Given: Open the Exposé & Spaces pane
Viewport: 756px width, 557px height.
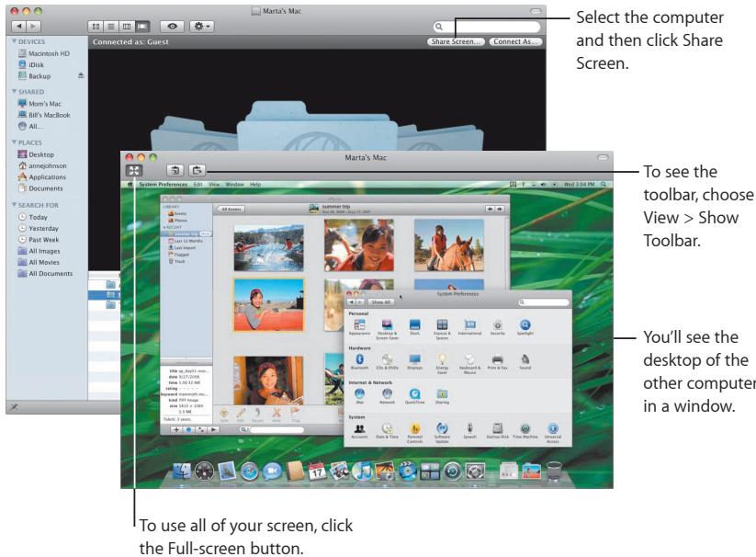Looking at the screenshot, I should click(442, 329).
